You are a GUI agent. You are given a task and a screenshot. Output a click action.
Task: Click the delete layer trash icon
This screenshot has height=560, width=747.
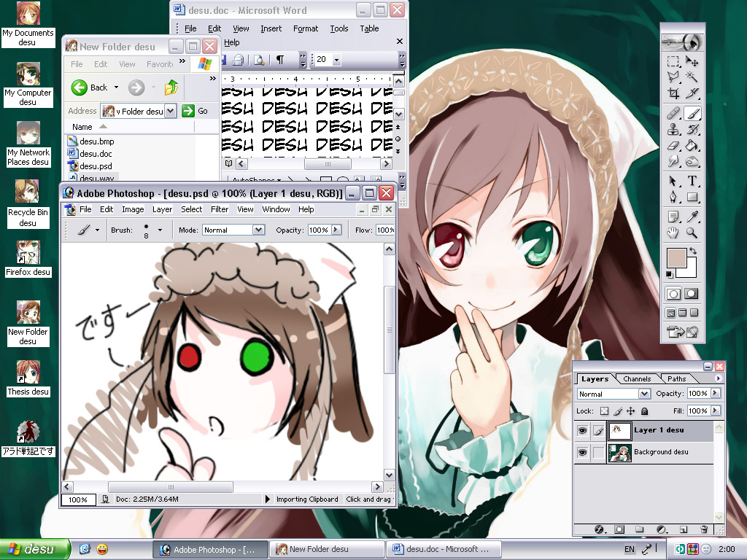(704, 529)
